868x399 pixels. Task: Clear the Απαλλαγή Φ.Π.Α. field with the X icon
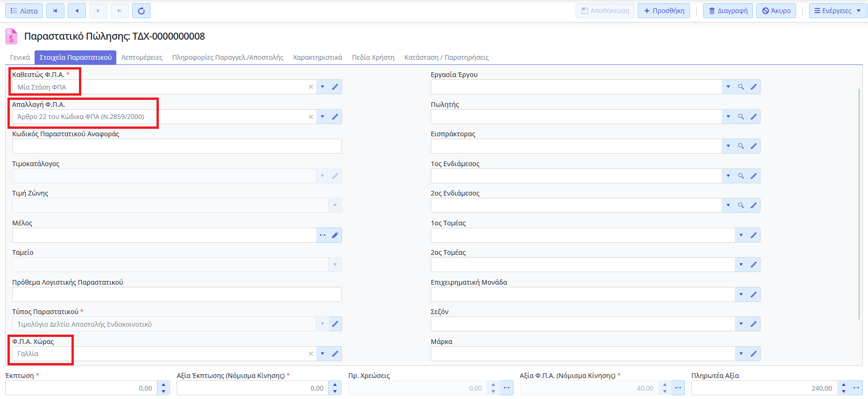[311, 117]
